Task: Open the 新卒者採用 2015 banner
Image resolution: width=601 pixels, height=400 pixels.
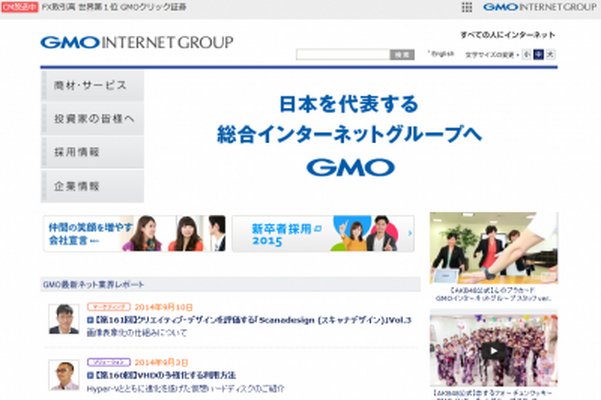Action: [x=323, y=233]
